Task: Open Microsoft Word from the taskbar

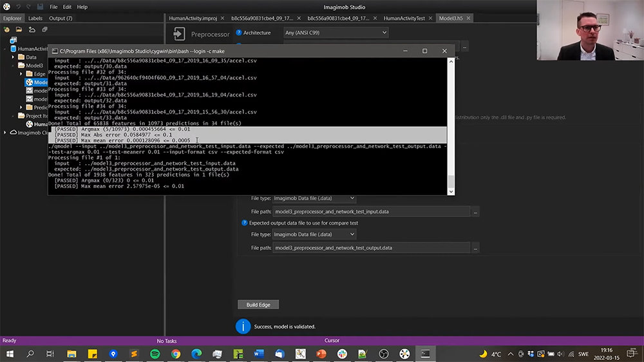Action: pos(259,354)
